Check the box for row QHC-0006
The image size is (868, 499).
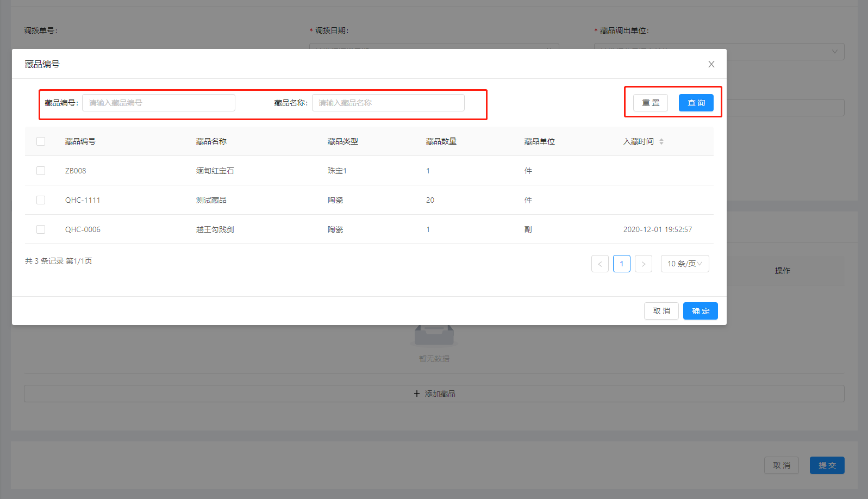[x=41, y=229]
